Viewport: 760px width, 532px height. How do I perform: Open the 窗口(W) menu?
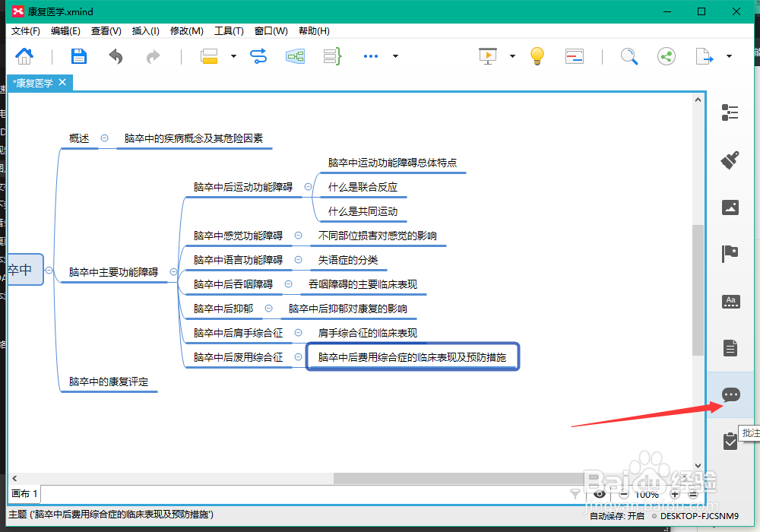click(271, 31)
